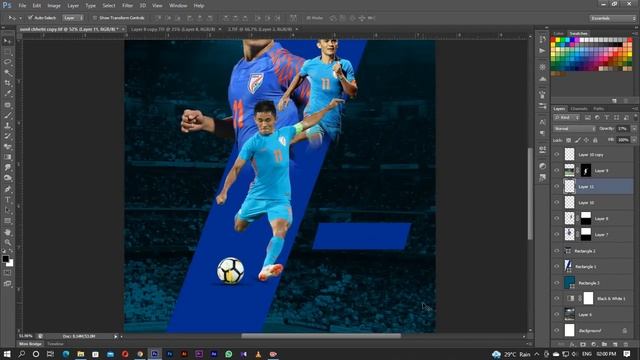Viewport: 640px width, 360px height.
Task: Select the Hand tool
Action: click(7, 232)
